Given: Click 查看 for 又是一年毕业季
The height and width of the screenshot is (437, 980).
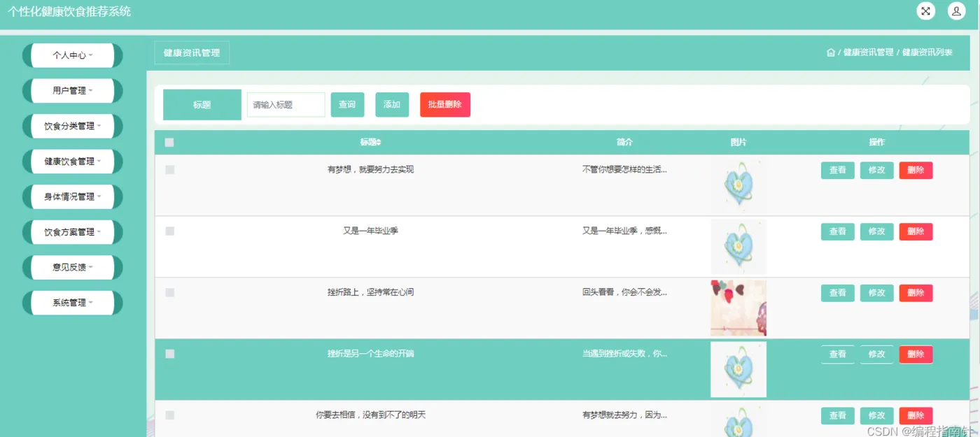Looking at the screenshot, I should point(838,231).
